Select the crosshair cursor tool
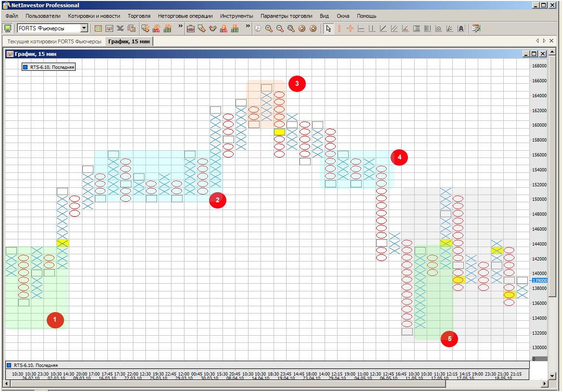 click(x=350, y=28)
